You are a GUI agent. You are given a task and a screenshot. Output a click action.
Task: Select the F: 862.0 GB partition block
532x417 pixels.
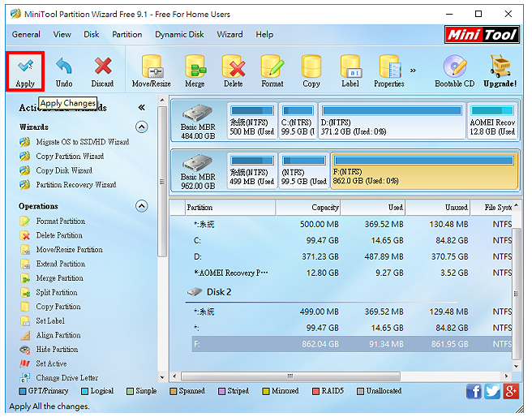pos(424,171)
